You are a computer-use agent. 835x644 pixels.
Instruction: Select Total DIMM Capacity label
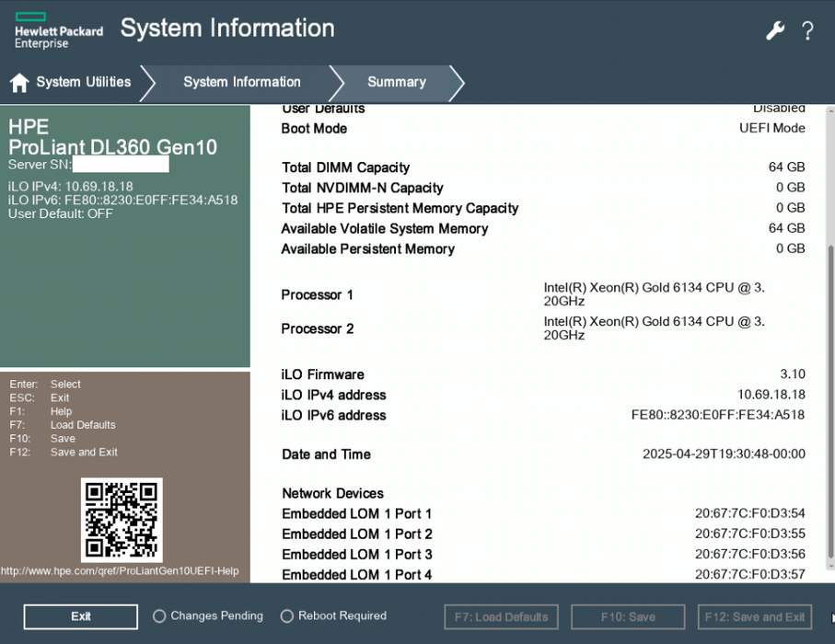coord(345,167)
